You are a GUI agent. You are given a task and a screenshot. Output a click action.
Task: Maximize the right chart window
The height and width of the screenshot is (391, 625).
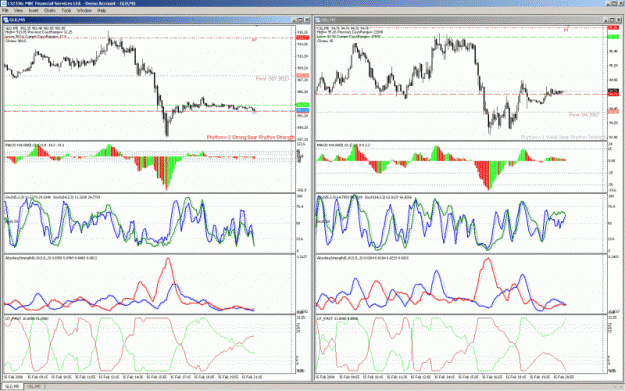(x=612, y=20)
